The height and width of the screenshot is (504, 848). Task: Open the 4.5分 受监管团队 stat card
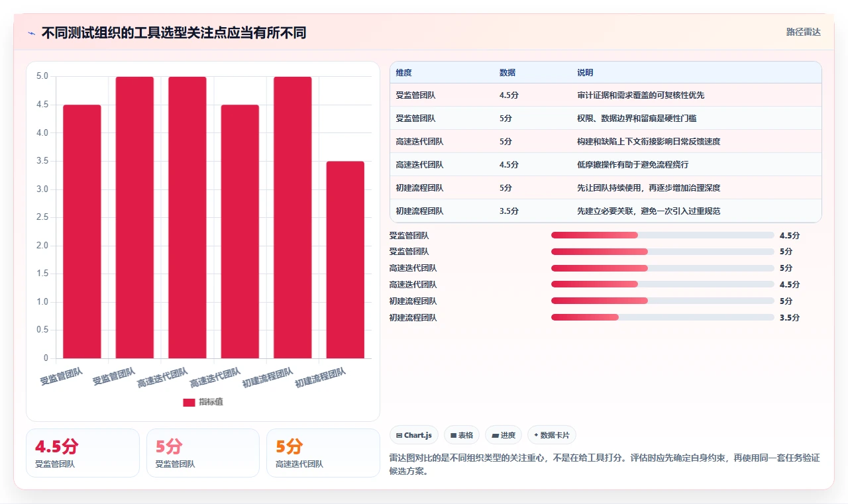pos(83,453)
